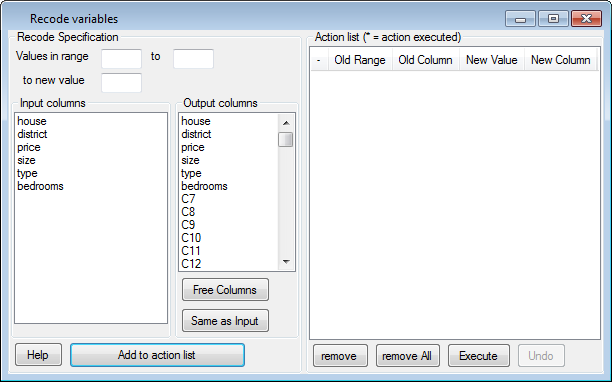Click Output columns scroll down arrow
The height and width of the screenshot is (382, 612).
(x=286, y=262)
